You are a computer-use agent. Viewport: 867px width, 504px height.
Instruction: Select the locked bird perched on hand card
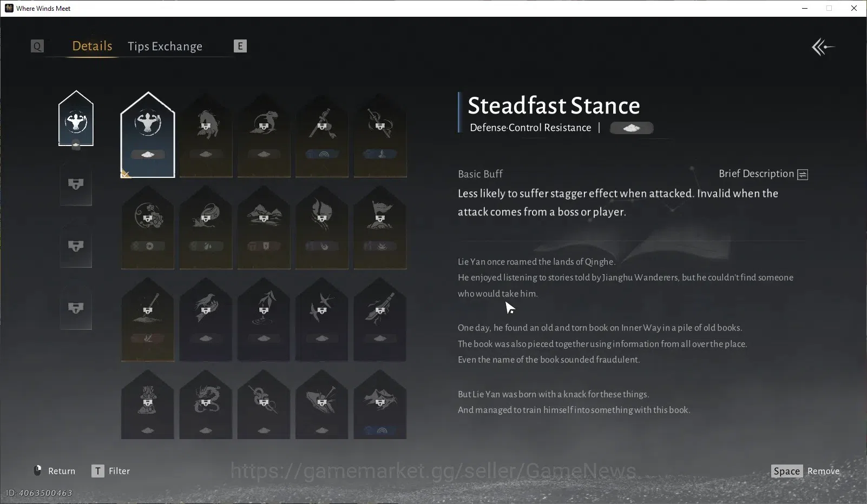tap(206, 319)
